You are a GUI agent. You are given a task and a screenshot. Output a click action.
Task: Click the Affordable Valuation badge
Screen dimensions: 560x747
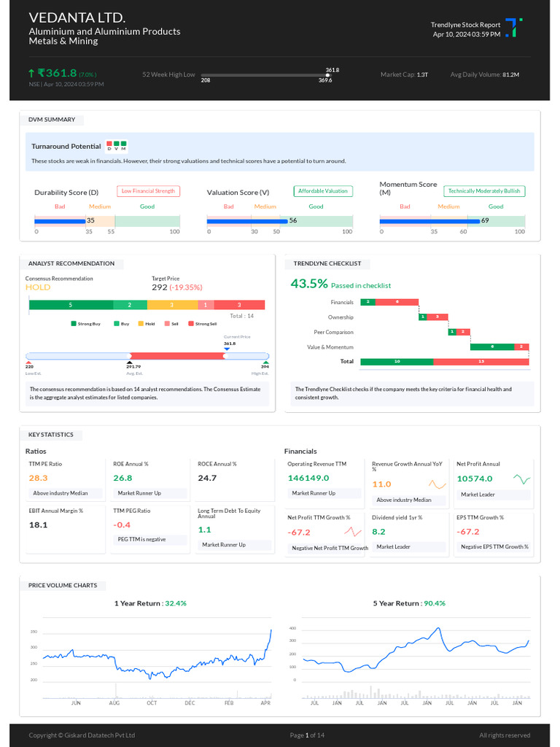(323, 191)
